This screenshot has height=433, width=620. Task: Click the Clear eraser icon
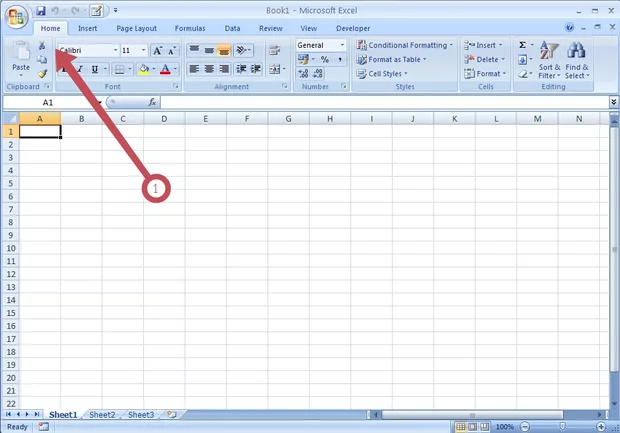pyautogui.click(x=523, y=74)
